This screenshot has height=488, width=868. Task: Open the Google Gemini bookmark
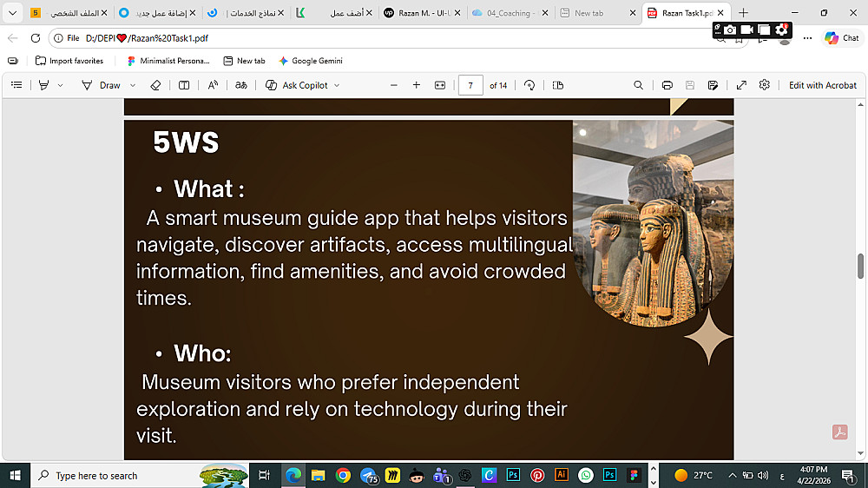click(311, 61)
